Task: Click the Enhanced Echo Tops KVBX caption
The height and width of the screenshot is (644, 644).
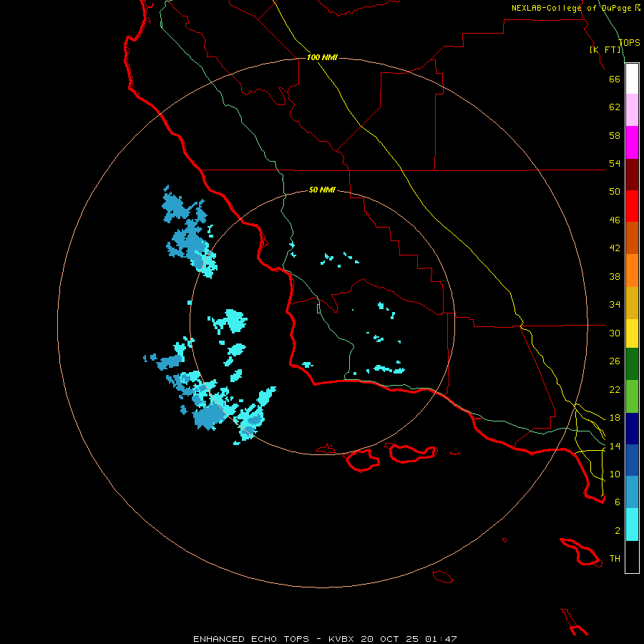Action: (325, 639)
